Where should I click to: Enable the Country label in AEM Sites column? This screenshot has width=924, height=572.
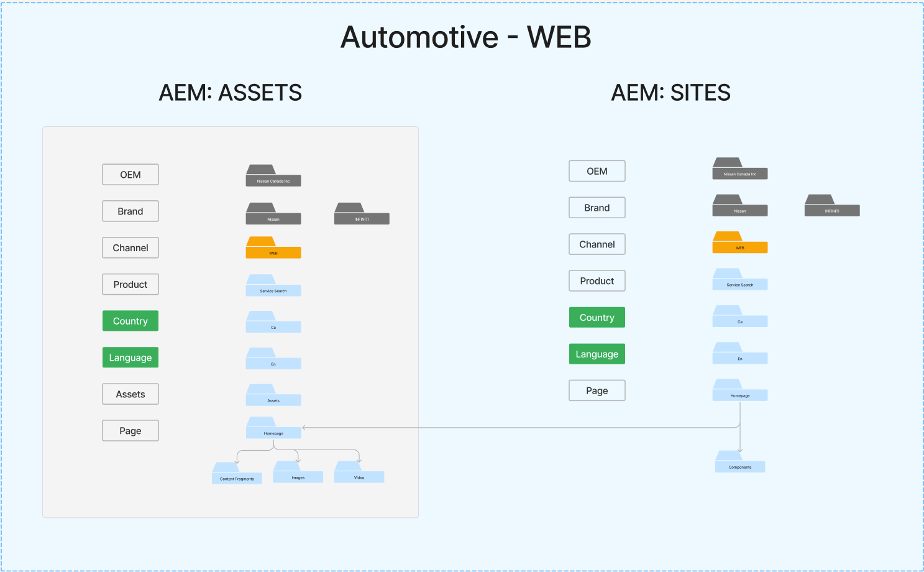point(597,317)
